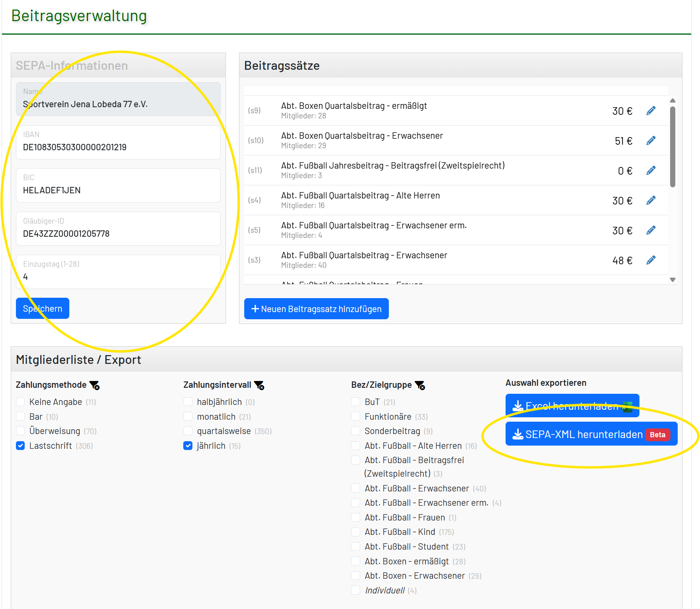Download the Excel export
This screenshot has width=700, height=609.
click(x=572, y=406)
